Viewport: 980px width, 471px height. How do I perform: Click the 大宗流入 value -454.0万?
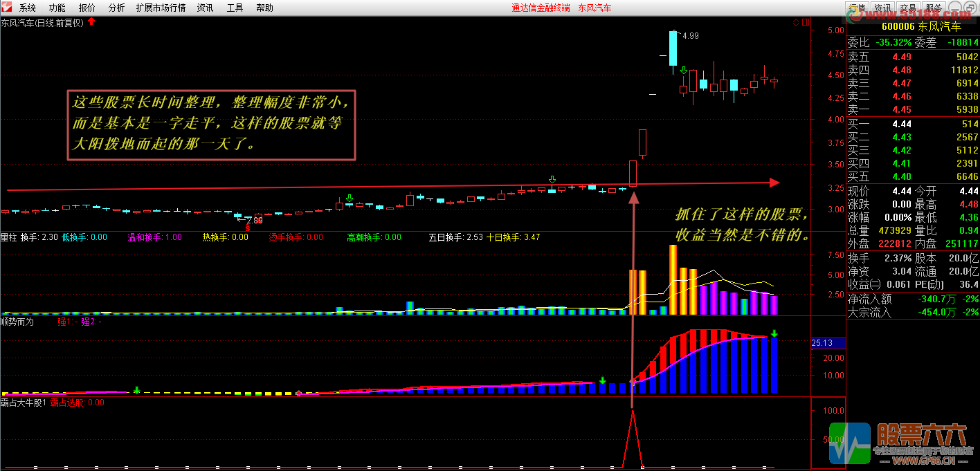tap(936, 312)
